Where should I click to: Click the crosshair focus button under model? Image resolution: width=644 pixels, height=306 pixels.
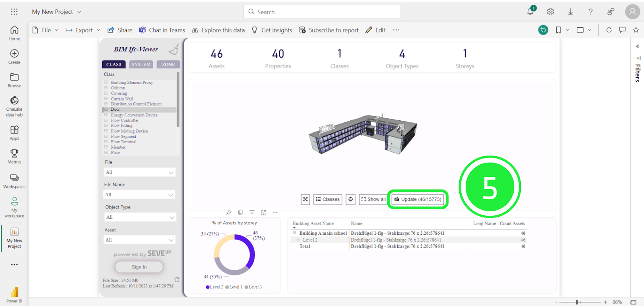pyautogui.click(x=351, y=199)
